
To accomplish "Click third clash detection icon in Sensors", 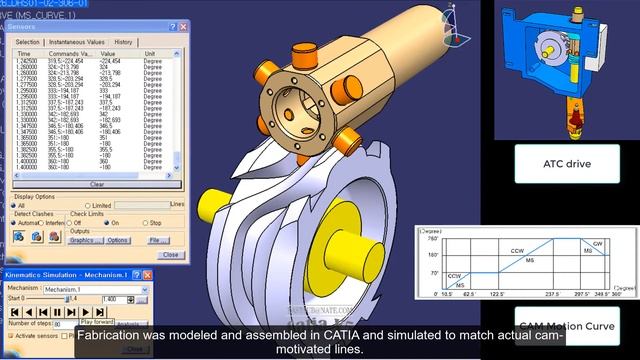I will 54,237.
